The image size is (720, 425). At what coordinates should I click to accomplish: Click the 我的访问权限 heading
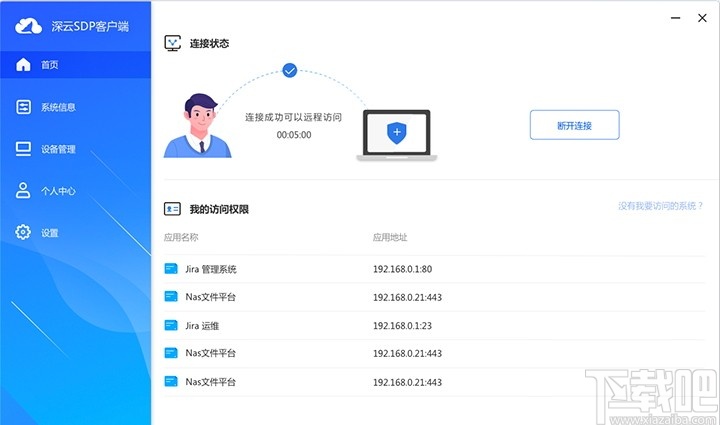[x=219, y=209]
